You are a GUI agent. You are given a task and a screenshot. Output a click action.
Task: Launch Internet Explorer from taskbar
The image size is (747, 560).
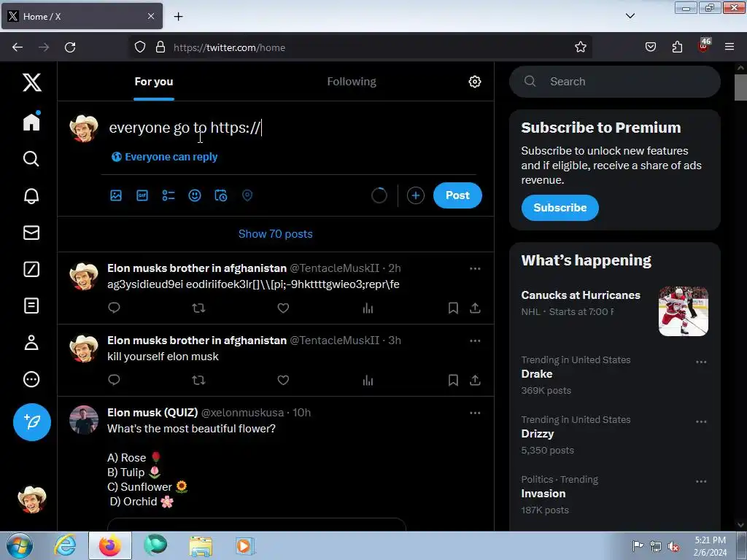[65, 545]
